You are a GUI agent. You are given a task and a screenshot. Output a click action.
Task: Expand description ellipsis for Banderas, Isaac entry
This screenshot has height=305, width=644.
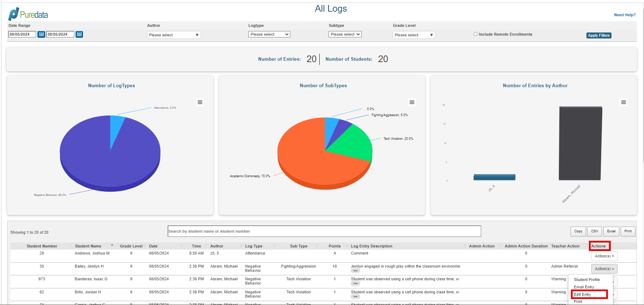tap(355, 283)
